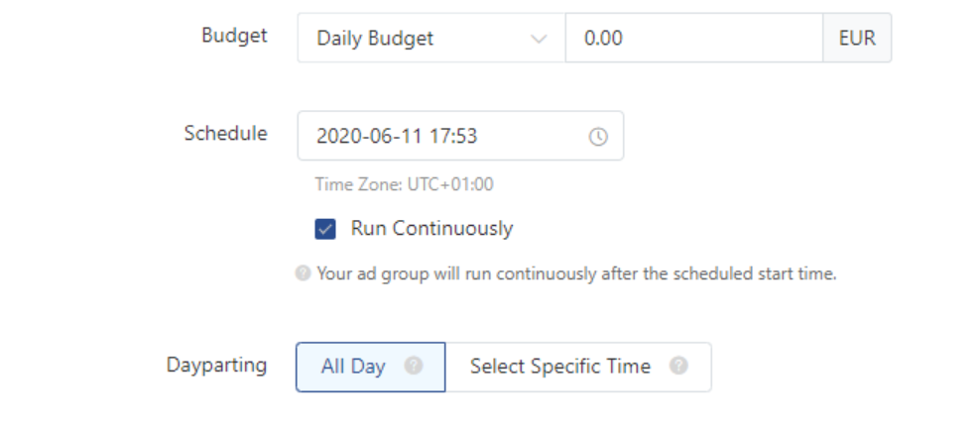Click the help icon beside All Day

(414, 366)
